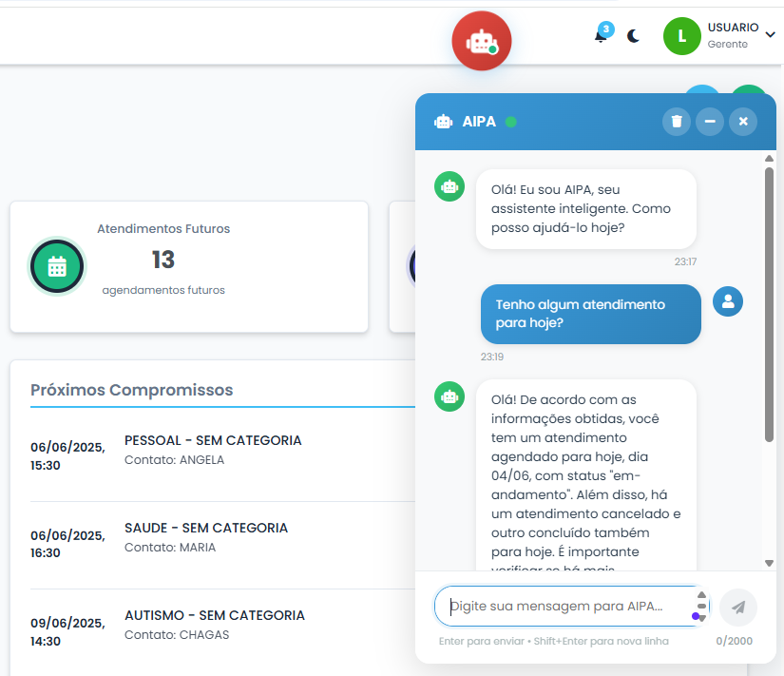The height and width of the screenshot is (676, 784).
Task: Click the green calendar icon on Atendimentos Futuros
Action: click(x=57, y=267)
